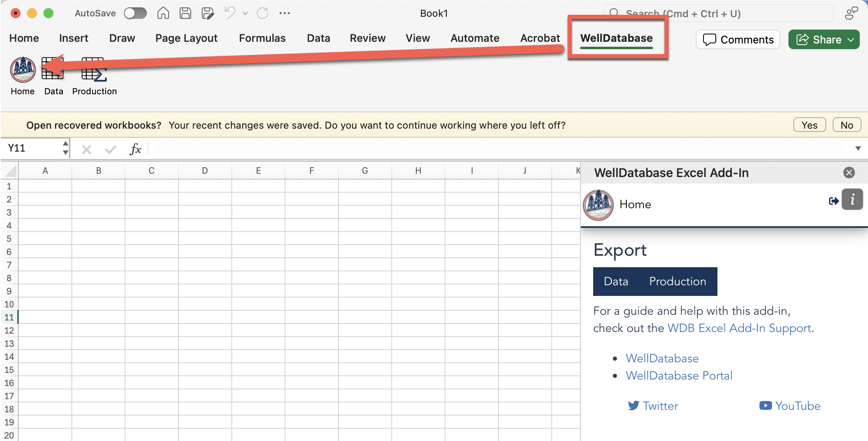The image size is (868, 441).
Task: Open the Review ribbon tab
Action: pos(368,38)
